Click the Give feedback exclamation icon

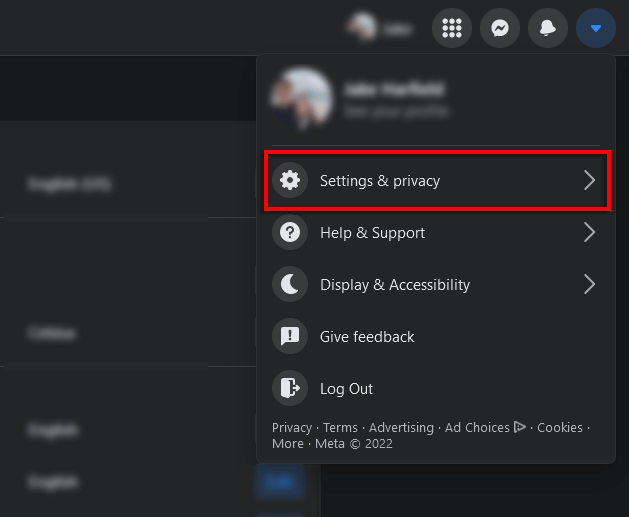290,337
